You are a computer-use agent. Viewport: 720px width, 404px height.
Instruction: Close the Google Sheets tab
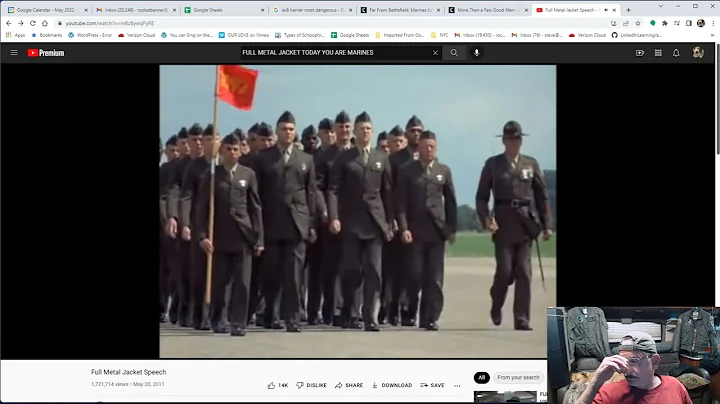pyautogui.click(x=263, y=10)
